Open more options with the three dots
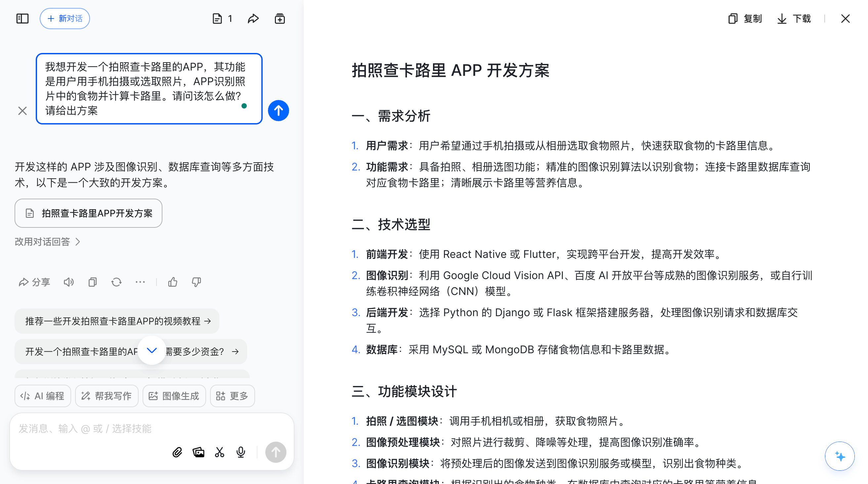 click(140, 282)
